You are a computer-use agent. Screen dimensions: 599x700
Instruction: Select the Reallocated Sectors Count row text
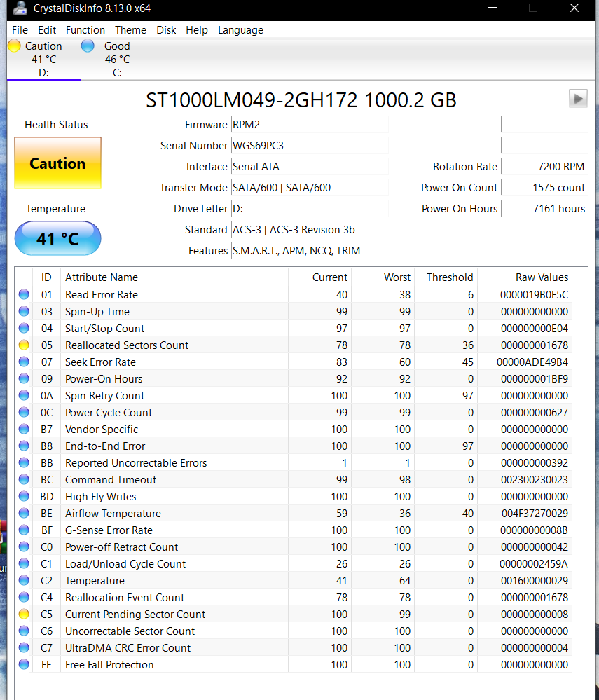coord(127,345)
